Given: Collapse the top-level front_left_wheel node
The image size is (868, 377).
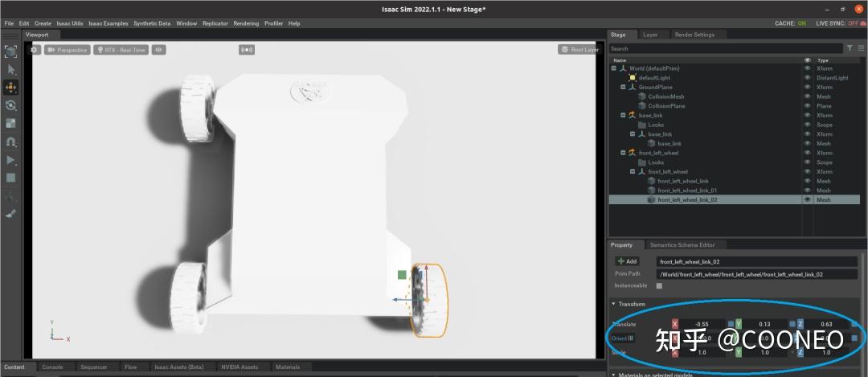Looking at the screenshot, I should tap(623, 154).
